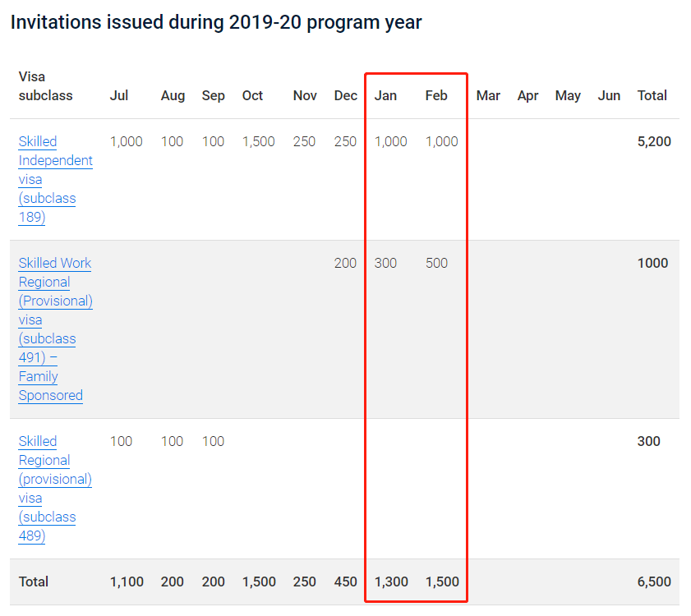Select the Total row Sep value 200
Screen dimensions: 691x616
(x=214, y=582)
